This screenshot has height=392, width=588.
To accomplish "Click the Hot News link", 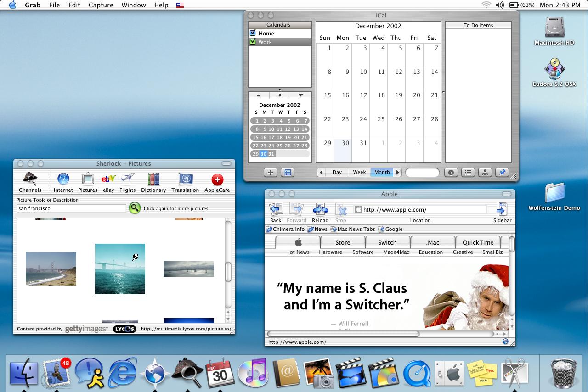I will [x=298, y=252].
